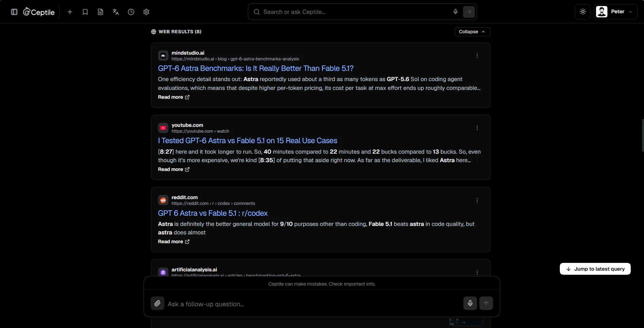Image resolution: width=644 pixels, height=328 pixels.
Task: Toggle the sidebar panel icon
Action: coord(14,12)
